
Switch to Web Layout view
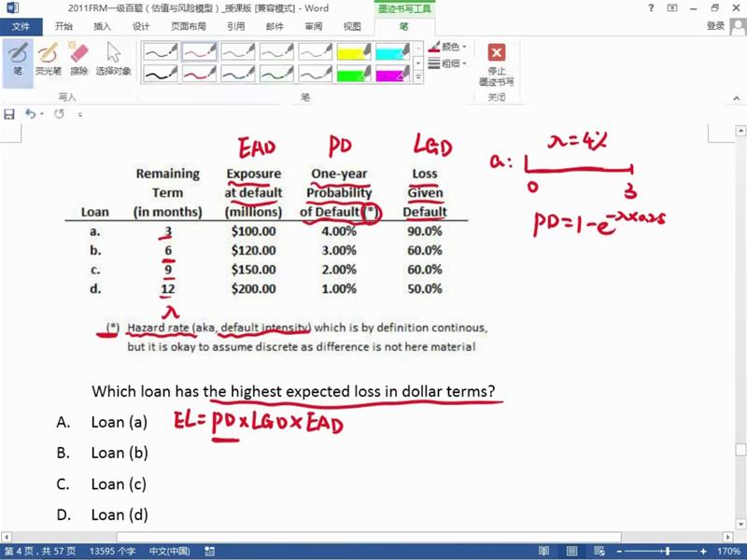[599, 552]
